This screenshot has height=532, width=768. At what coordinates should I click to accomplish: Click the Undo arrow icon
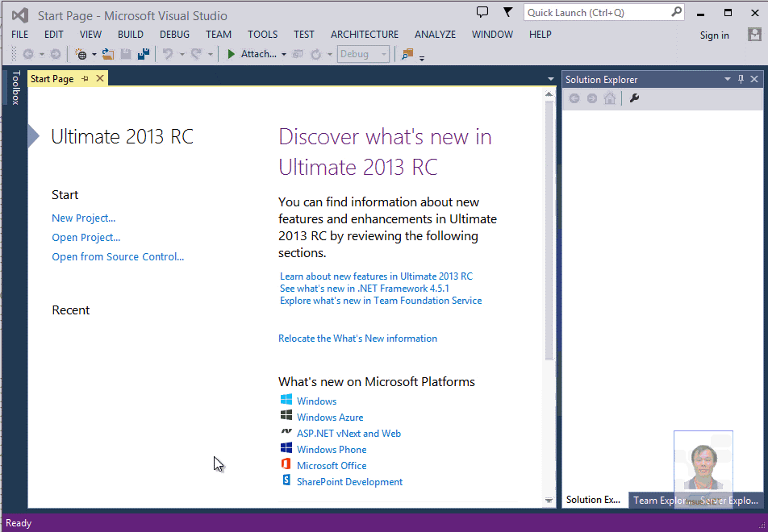168,54
